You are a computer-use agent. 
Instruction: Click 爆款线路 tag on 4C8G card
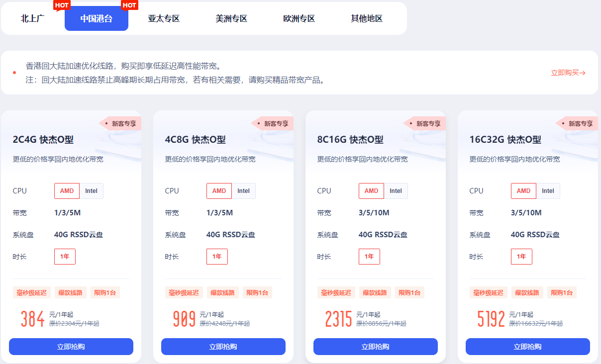[x=222, y=292]
